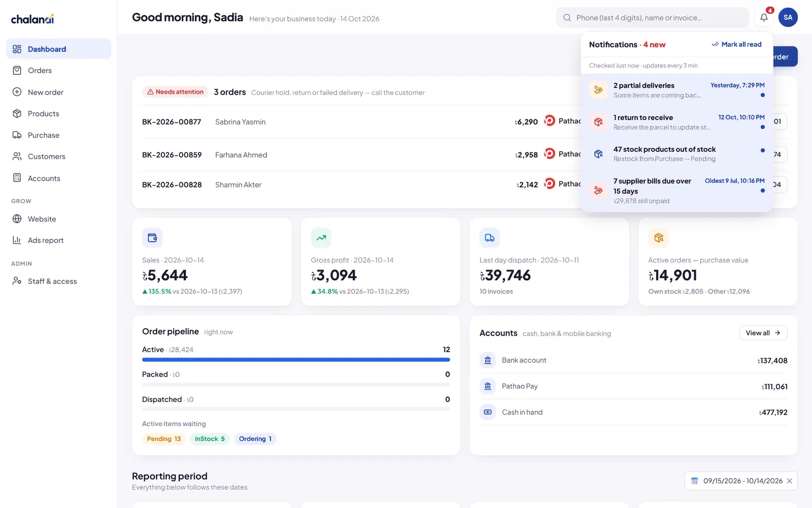
Task: Click the Ordering 1 chip
Action: point(255,439)
